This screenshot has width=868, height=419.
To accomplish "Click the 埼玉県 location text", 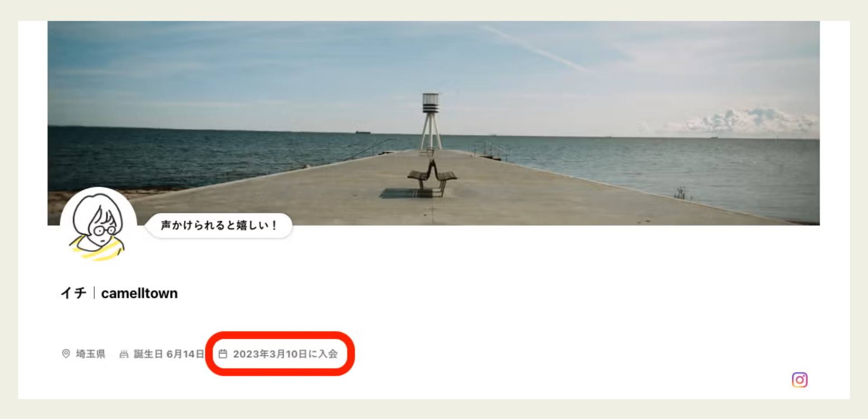I will [x=90, y=354].
